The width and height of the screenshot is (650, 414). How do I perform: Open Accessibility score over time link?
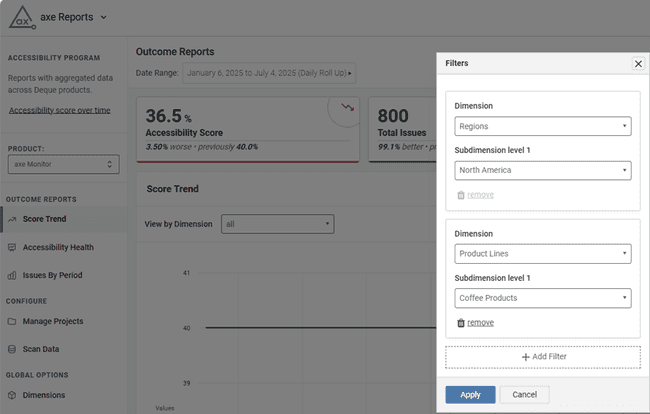(x=59, y=110)
